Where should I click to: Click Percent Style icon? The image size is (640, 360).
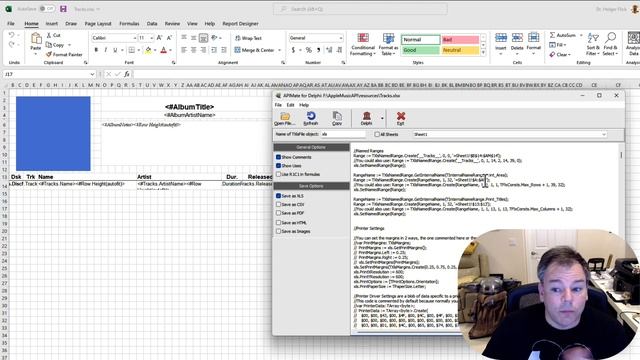tap(309, 50)
